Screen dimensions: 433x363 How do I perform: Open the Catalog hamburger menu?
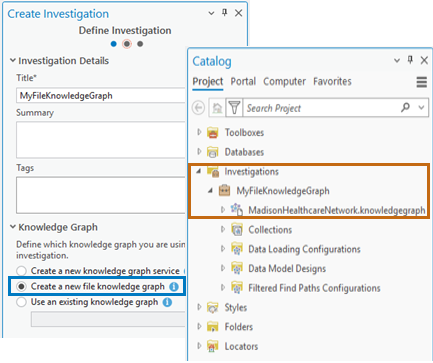422,82
